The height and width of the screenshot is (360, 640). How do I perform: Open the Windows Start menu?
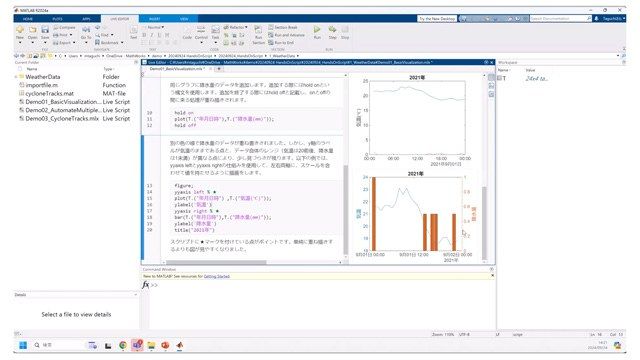(23, 345)
